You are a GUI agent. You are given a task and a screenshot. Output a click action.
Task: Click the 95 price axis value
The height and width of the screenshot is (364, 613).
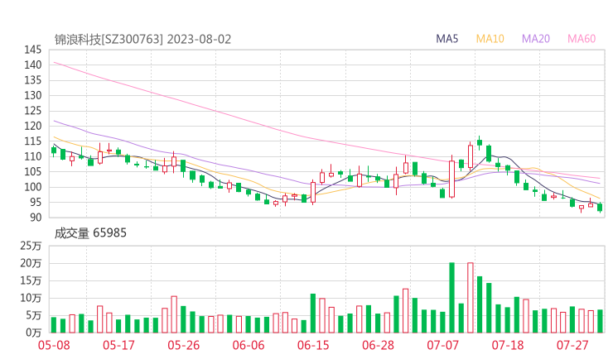coord(36,202)
